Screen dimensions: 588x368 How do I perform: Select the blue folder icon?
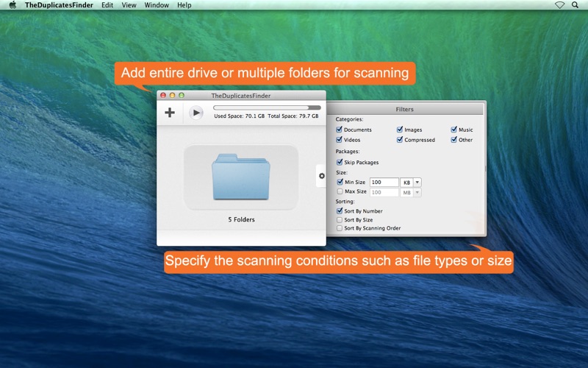[x=241, y=177]
